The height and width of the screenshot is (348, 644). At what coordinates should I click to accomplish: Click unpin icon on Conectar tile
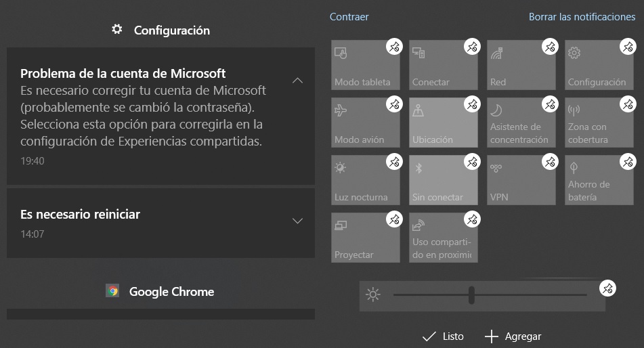[472, 47]
